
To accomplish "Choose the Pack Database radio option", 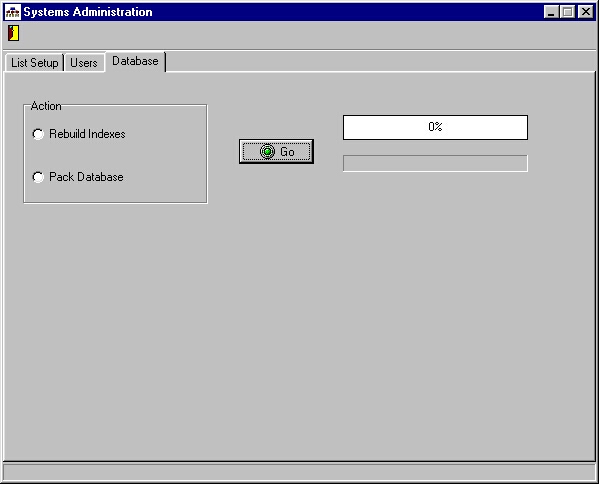I will [38, 177].
